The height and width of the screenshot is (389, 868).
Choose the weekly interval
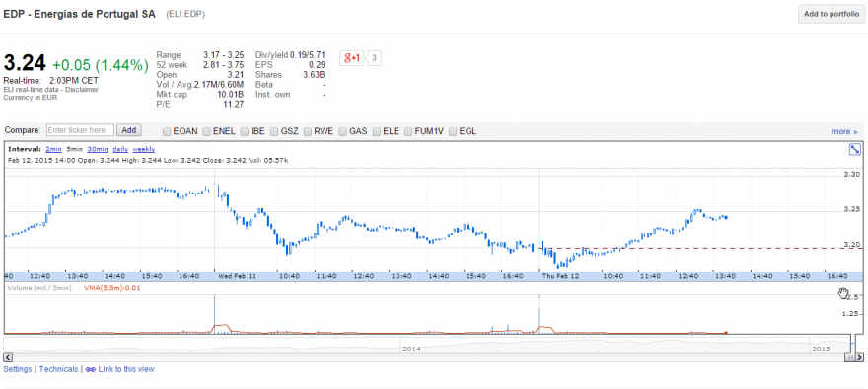point(144,150)
